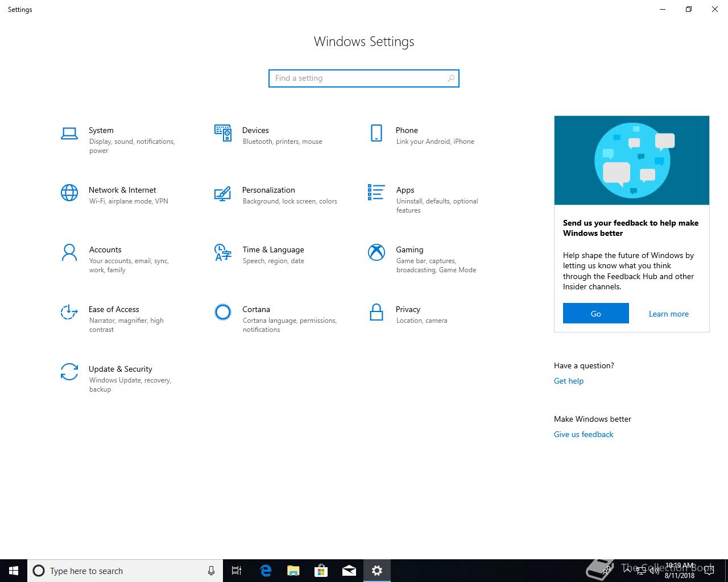Click the Go feedback button
Screen dimensions: 728x582
click(x=596, y=313)
